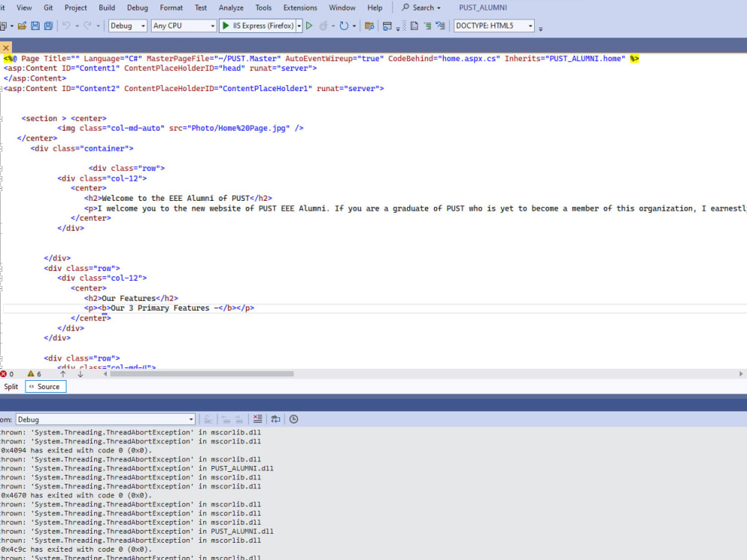The width and height of the screenshot is (747, 560).
Task: Click the document page toolbar icon
Action: click(415, 25)
